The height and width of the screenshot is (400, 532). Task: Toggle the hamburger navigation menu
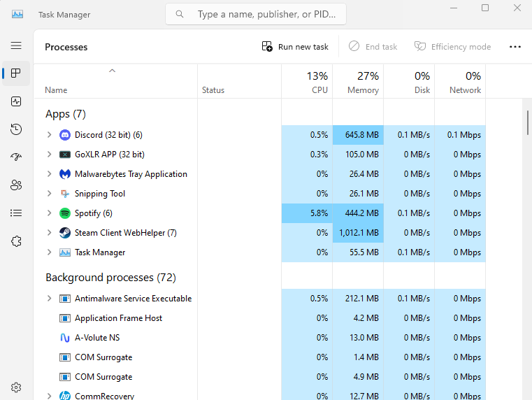[16, 45]
